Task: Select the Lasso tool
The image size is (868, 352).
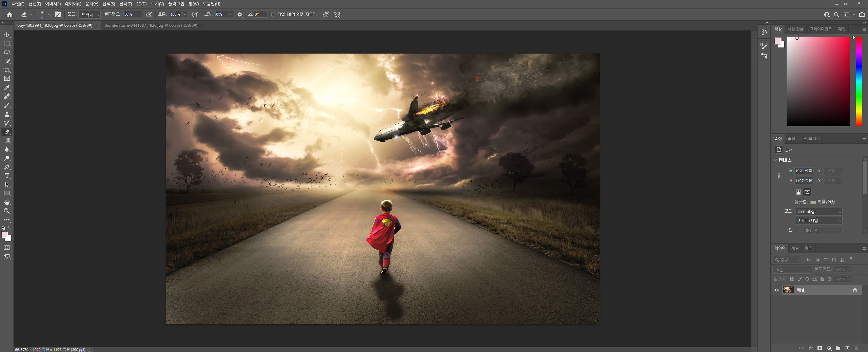Action: [7, 53]
